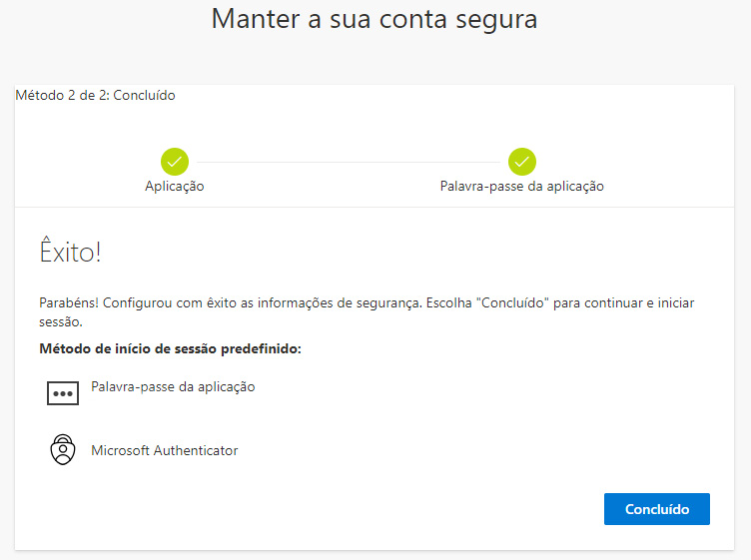
Task: Select the Palavra-passe da aplicação step label
Action: tap(522, 186)
